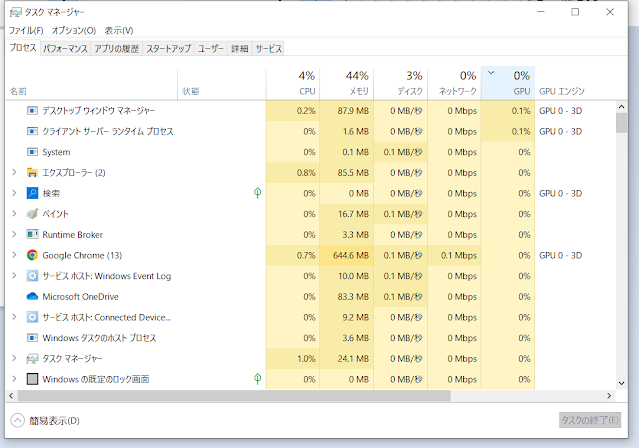Expand the Runtime Broker process group
Screen dimensions: 639x448
[14, 234]
